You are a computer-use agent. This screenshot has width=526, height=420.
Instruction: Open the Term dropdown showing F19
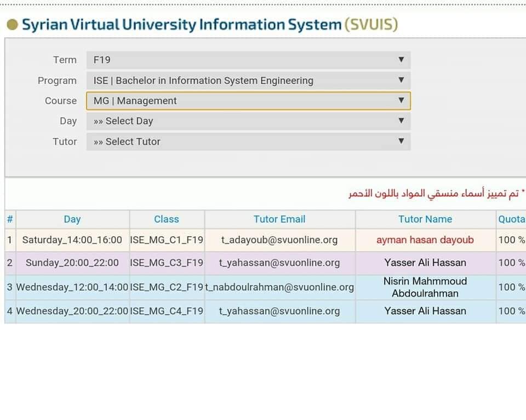[248, 60]
